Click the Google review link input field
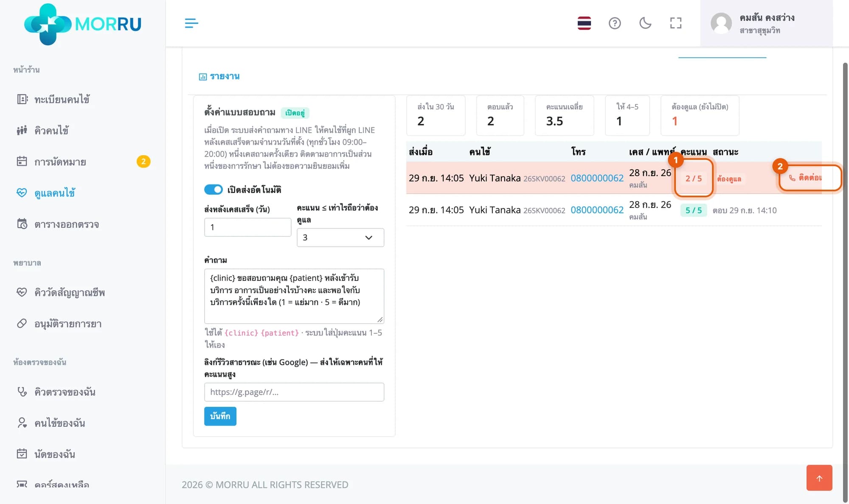The height and width of the screenshot is (504, 849). 294,392
